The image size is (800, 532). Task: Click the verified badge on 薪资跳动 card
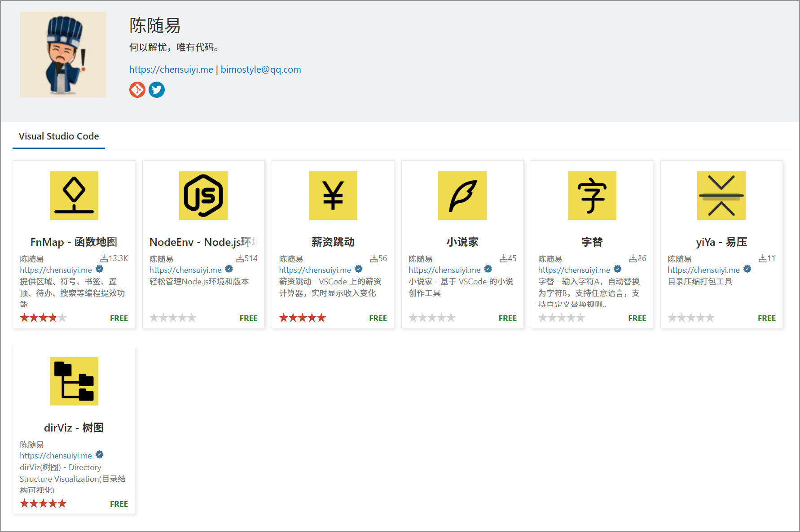click(359, 269)
